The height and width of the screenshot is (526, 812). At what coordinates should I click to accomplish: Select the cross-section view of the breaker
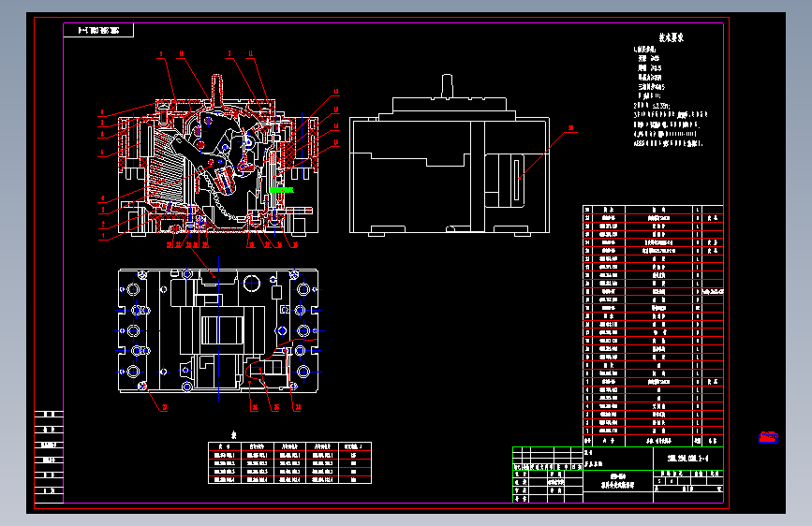218,155
